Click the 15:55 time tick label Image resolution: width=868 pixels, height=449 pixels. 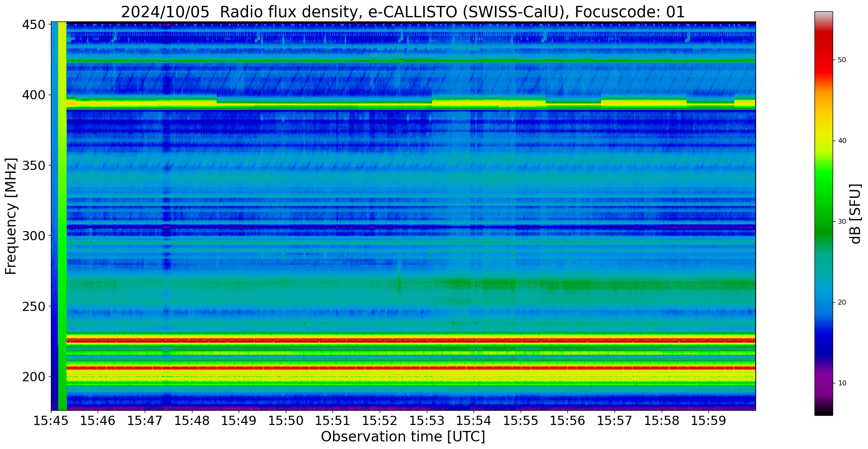(x=521, y=421)
